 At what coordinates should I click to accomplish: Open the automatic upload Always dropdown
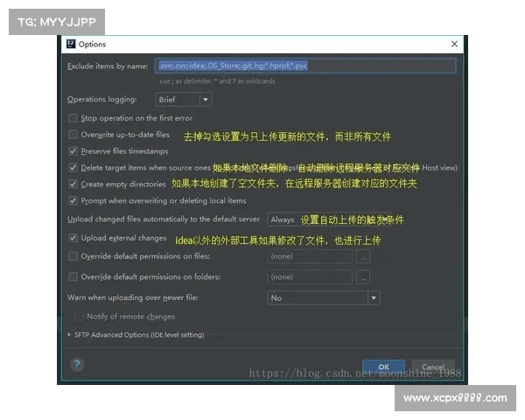click(x=283, y=220)
